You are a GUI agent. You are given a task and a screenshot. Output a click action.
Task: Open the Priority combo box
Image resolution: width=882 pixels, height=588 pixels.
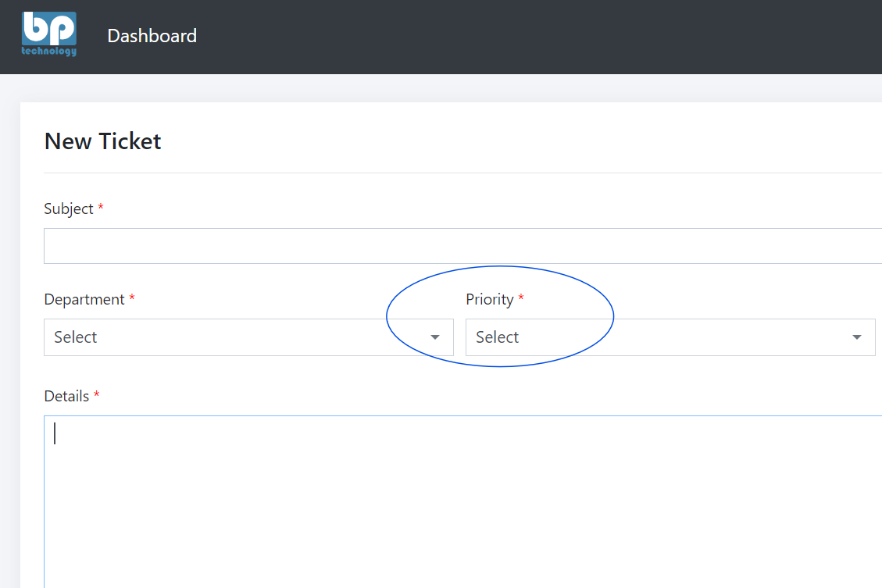tap(656, 337)
